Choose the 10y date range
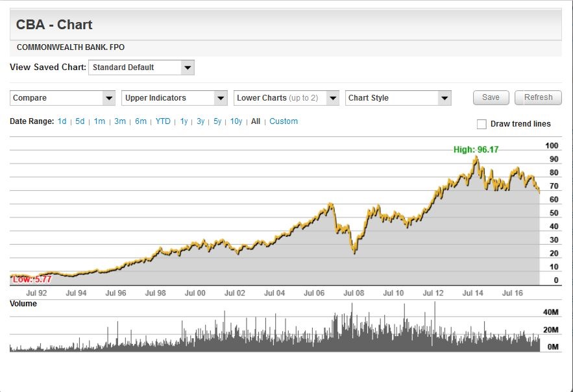This screenshot has width=573, height=392. click(x=236, y=121)
